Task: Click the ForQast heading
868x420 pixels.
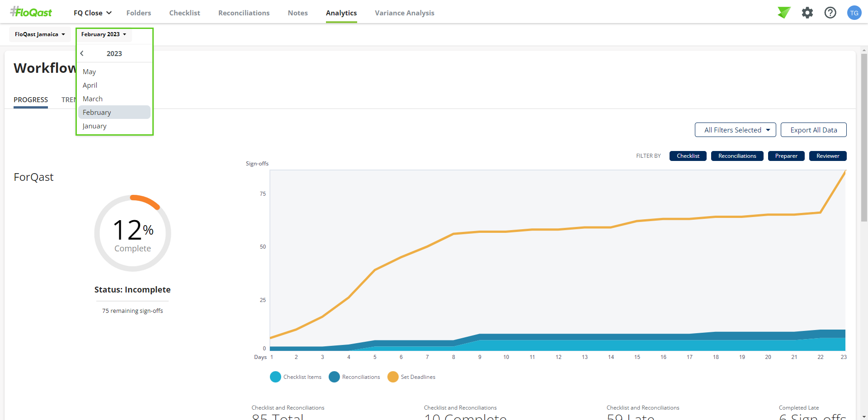Action: tap(33, 177)
